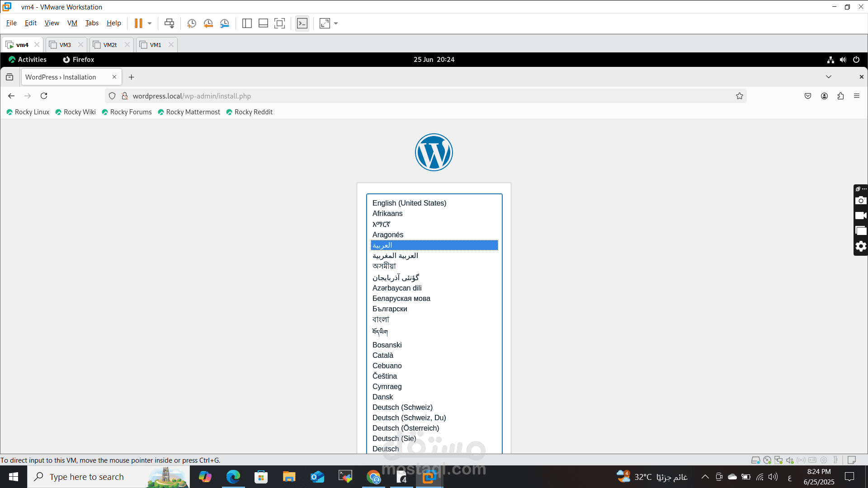Send Ctrl+Alt+Del to the VM
Screen dimensions: 868x488
(169, 23)
